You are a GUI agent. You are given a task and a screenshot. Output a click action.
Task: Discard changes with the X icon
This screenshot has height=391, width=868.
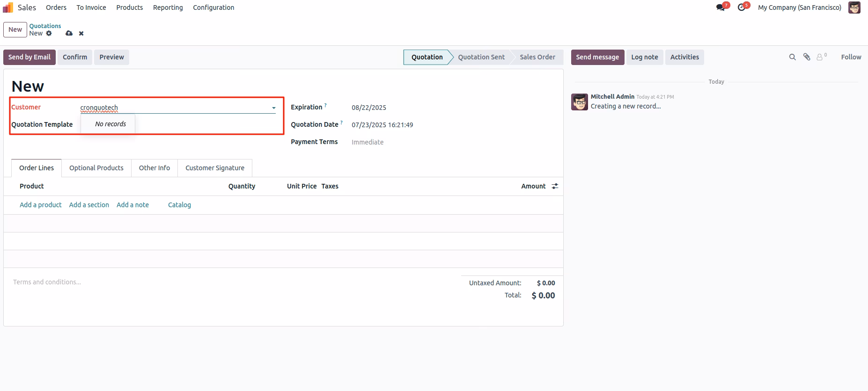pos(81,33)
